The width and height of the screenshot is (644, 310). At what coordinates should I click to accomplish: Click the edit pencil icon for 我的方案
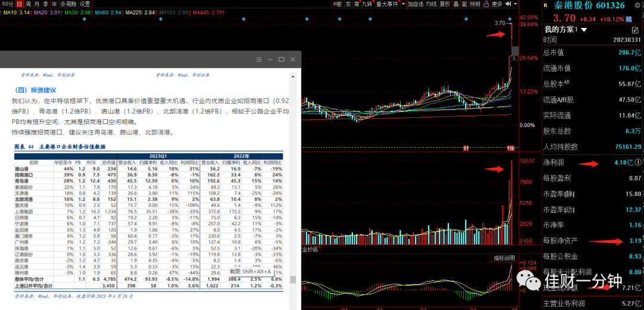[635, 30]
